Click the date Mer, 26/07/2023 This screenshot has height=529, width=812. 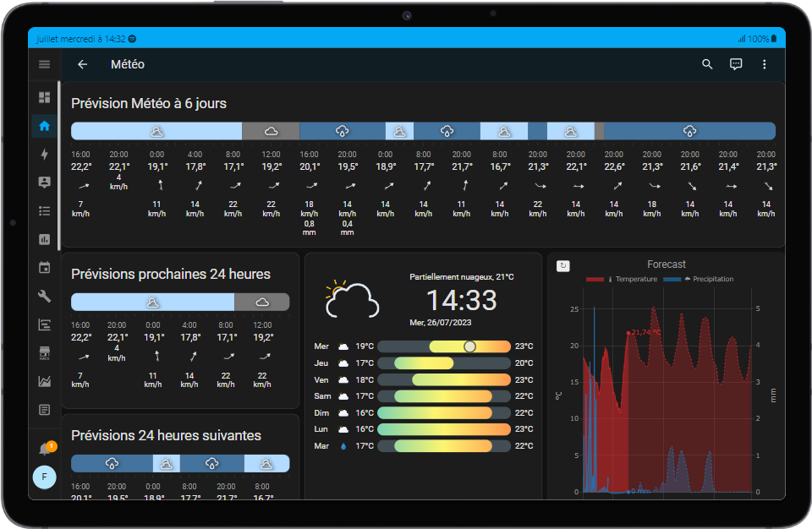click(x=440, y=323)
